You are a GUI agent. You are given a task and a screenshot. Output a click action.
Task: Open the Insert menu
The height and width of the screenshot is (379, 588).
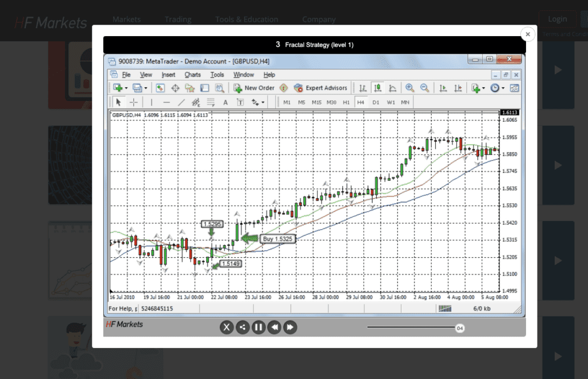point(168,75)
